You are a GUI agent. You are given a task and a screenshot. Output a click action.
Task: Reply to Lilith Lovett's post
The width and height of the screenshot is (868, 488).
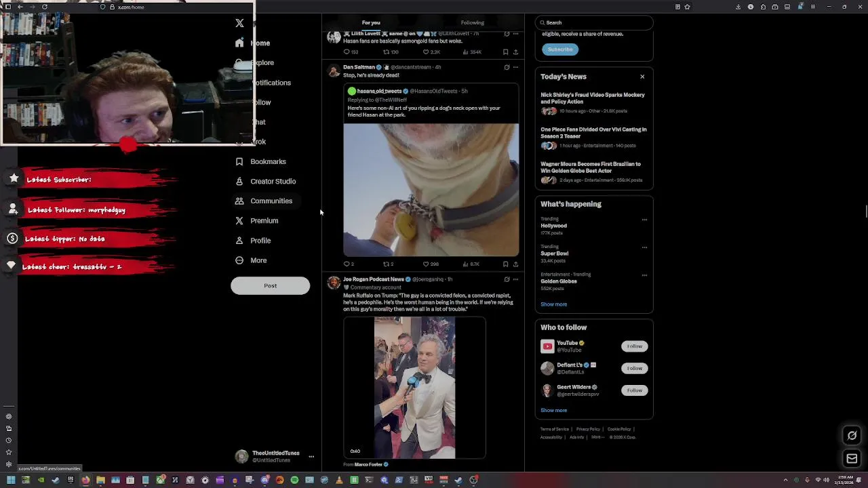[350, 52]
